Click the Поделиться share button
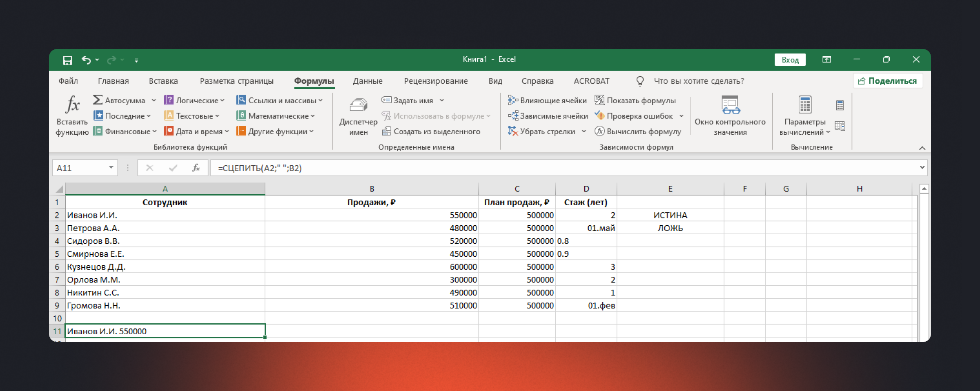Image resolution: width=980 pixels, height=391 pixels. pyautogui.click(x=888, y=81)
